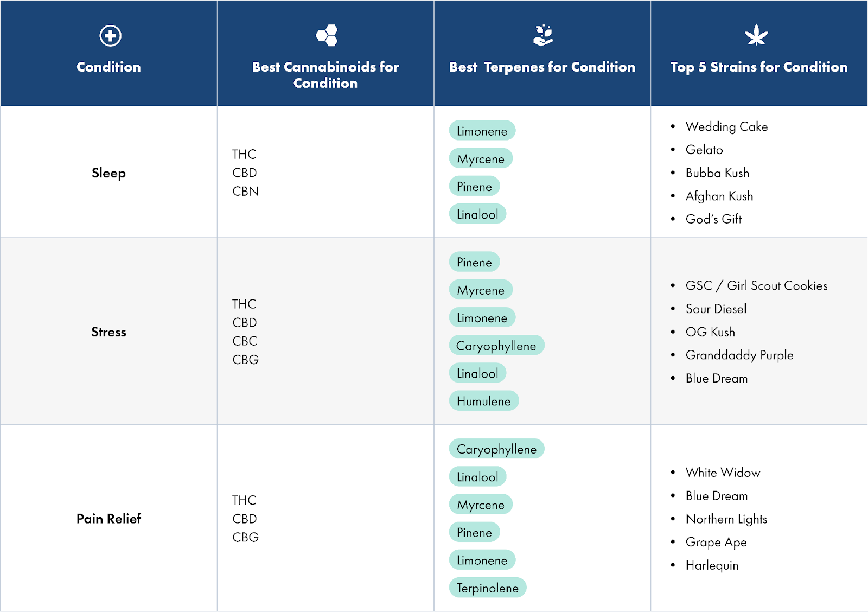The width and height of the screenshot is (868, 612).
Task: Choose the Limonene tag in the Stress row
Action: pos(482,317)
